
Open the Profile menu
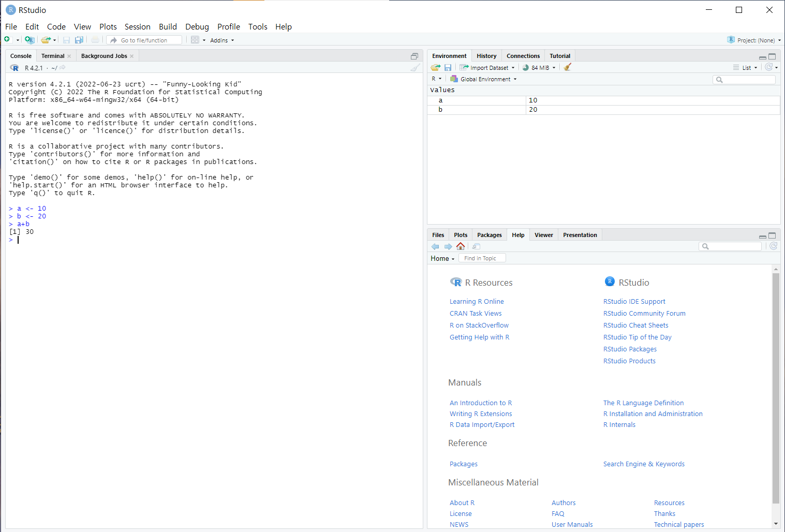(229, 27)
